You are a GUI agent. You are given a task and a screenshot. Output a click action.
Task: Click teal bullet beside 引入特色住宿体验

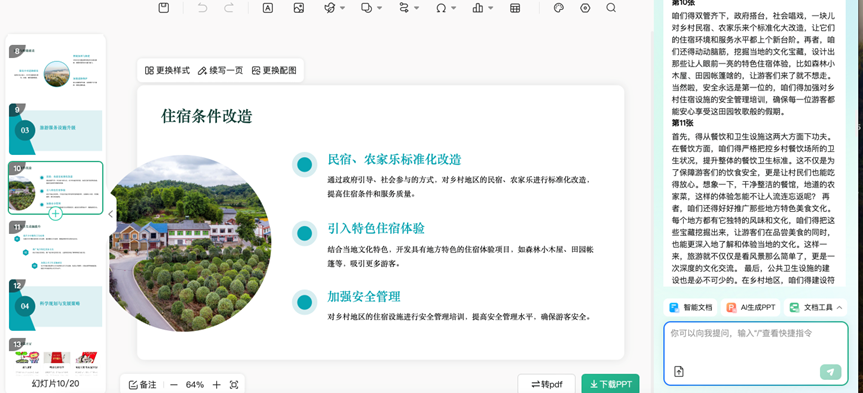tap(304, 233)
